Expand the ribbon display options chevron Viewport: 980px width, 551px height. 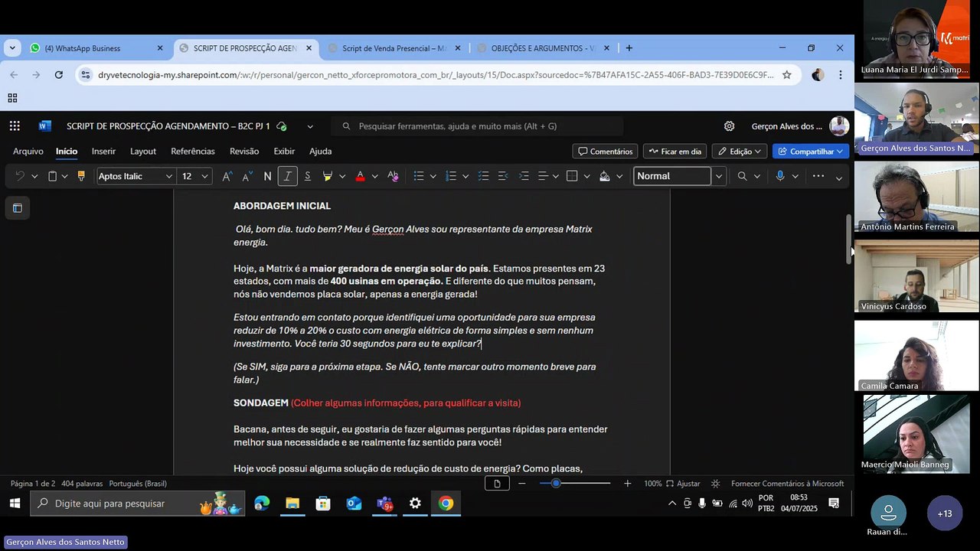pyautogui.click(x=839, y=178)
